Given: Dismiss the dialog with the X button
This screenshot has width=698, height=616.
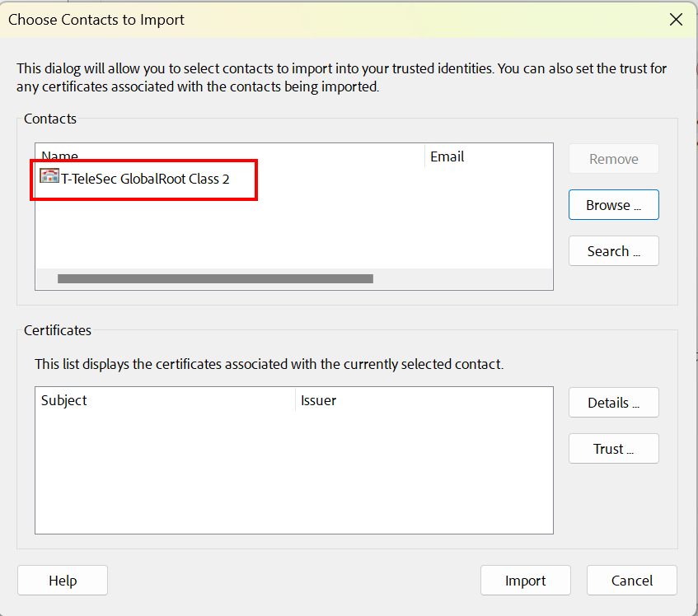Looking at the screenshot, I should tap(676, 19).
